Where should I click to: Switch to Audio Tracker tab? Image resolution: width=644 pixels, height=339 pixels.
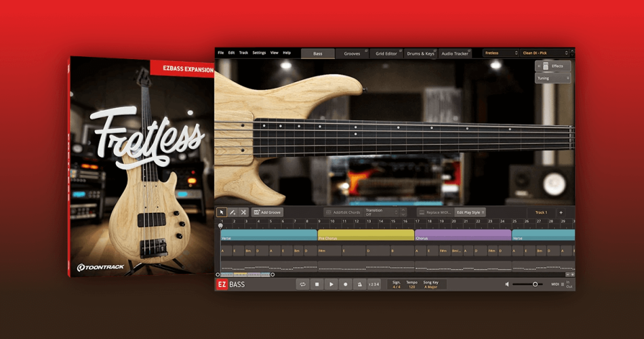point(455,54)
